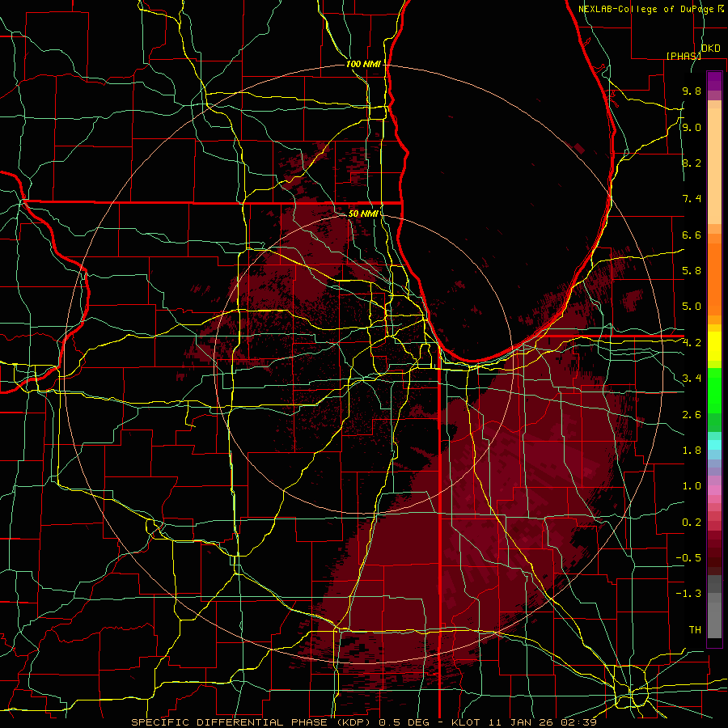Click the 5.8 color scale value
This screenshot has height=728, width=728.
(x=692, y=271)
